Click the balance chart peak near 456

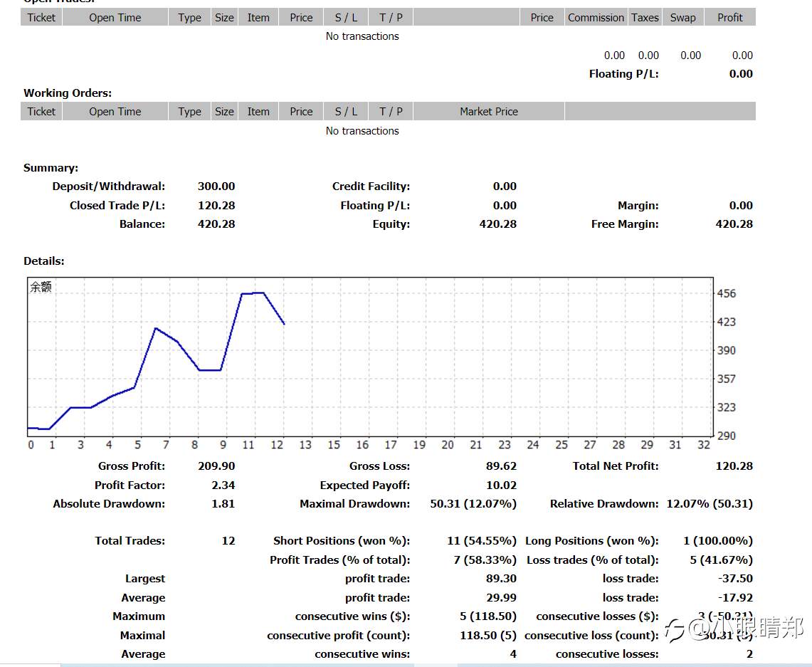click(x=253, y=293)
